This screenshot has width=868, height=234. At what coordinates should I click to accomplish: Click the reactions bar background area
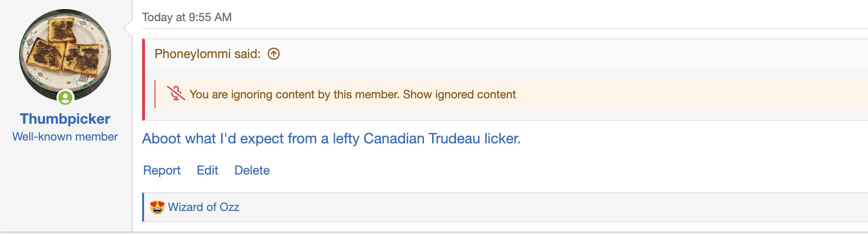click(526, 207)
